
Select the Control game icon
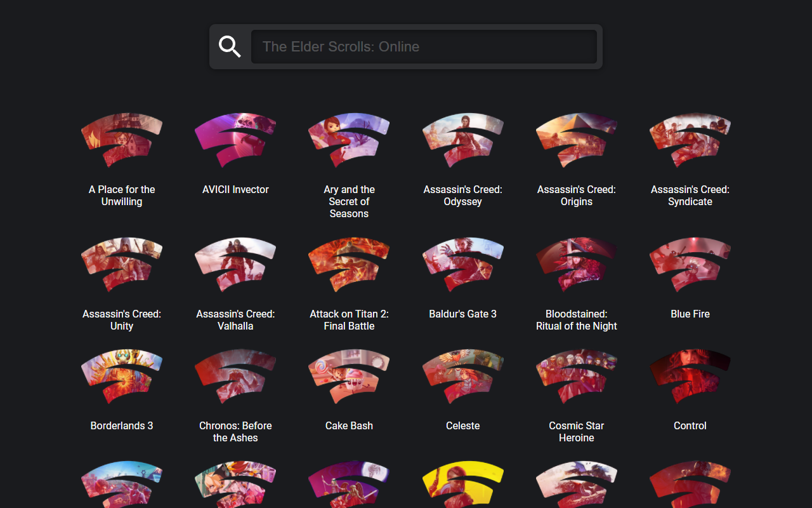point(690,377)
